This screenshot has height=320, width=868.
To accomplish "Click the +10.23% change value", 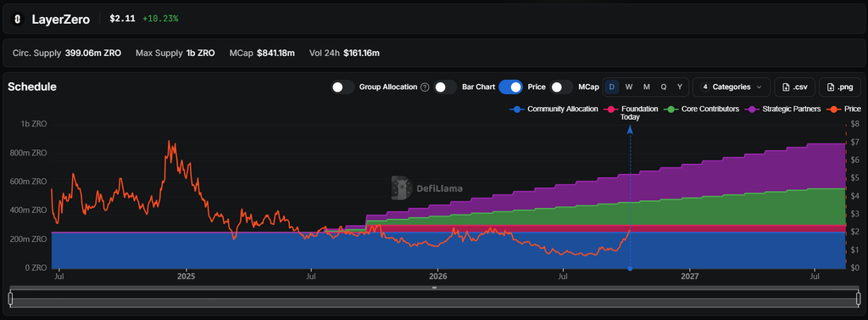I will tap(160, 19).
